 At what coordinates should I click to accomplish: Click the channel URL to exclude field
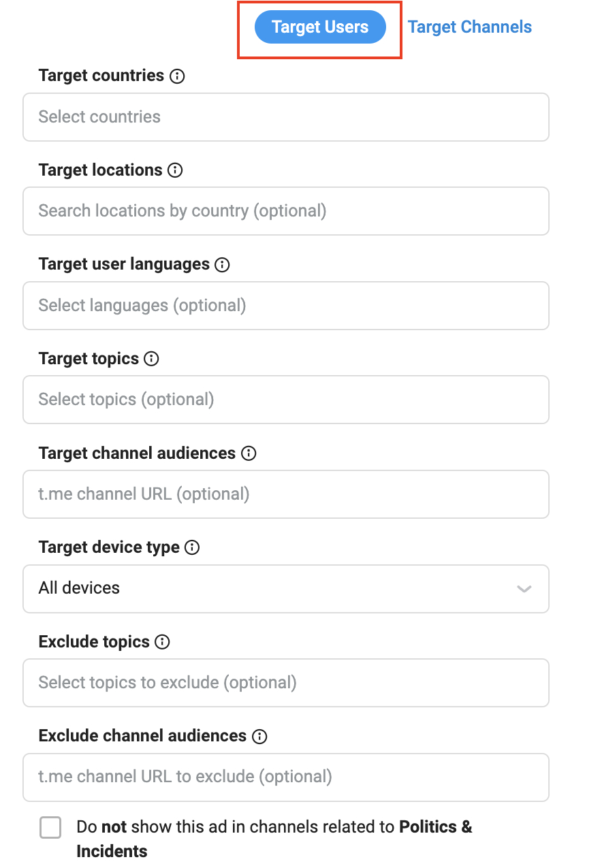coord(285,777)
